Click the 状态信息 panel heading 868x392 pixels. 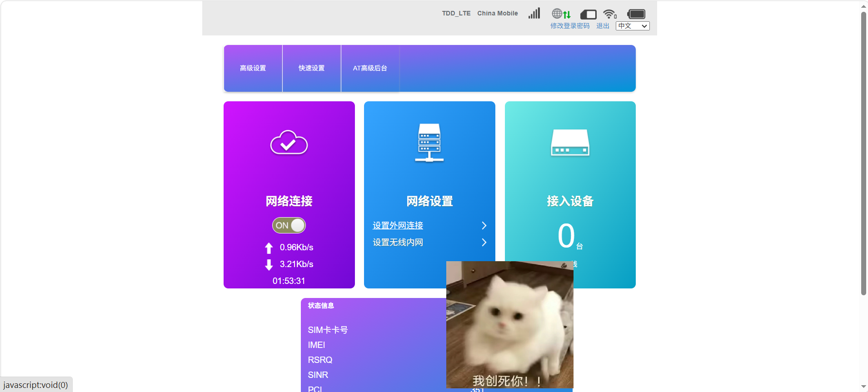321,306
